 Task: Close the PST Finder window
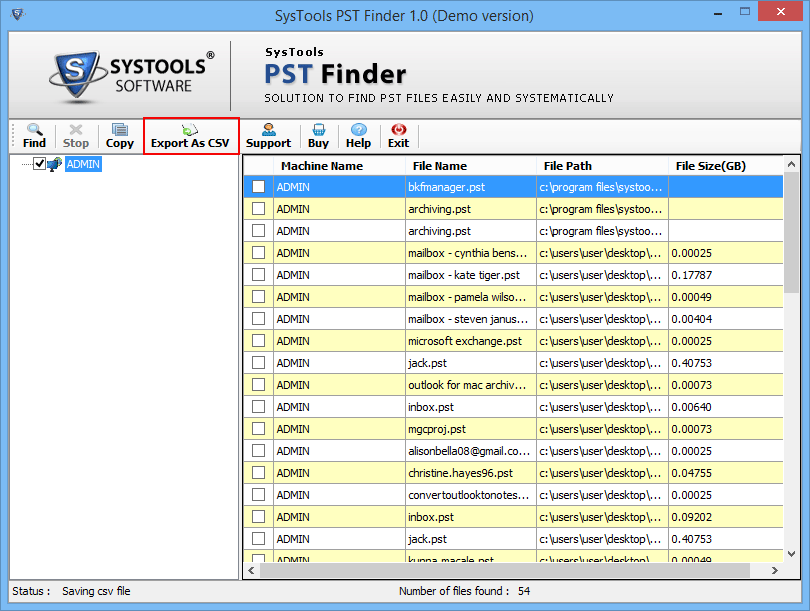pos(780,11)
